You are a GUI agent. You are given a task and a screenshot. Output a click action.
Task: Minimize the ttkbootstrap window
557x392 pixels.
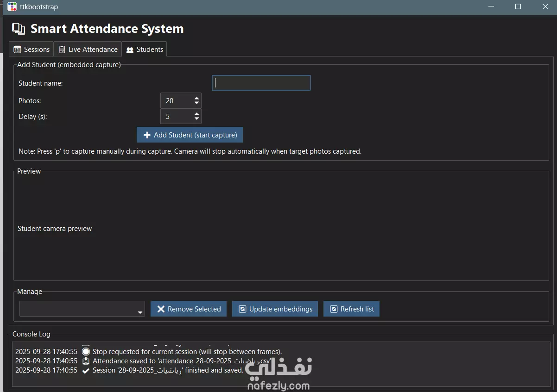pyautogui.click(x=491, y=7)
